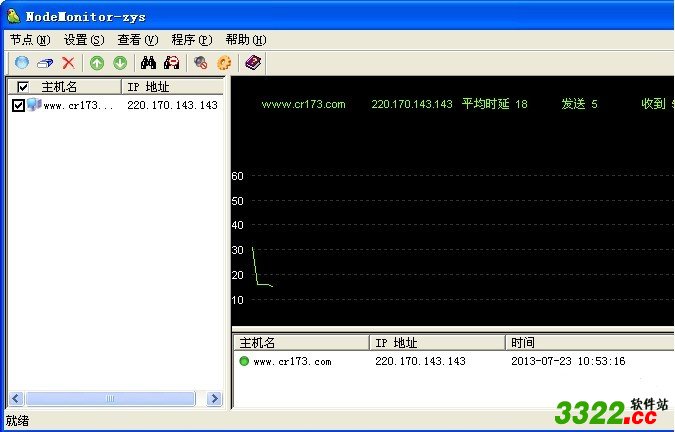Screen dimensions: 675x432
Task: Click the black binoculars start-monitoring icon
Action: click(149, 63)
